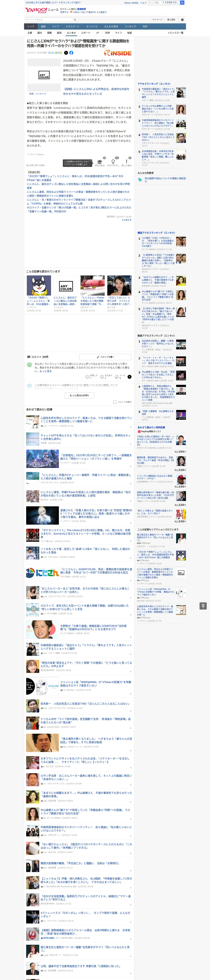Click the ウェブ検索 input at the top
The height and width of the screenshot is (980, 210).
tap(155, 3)
